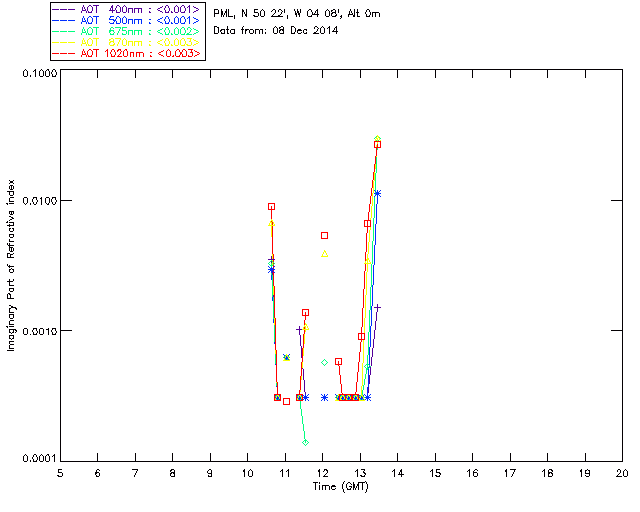Click the AOT 500nm legend entry

point(127,20)
